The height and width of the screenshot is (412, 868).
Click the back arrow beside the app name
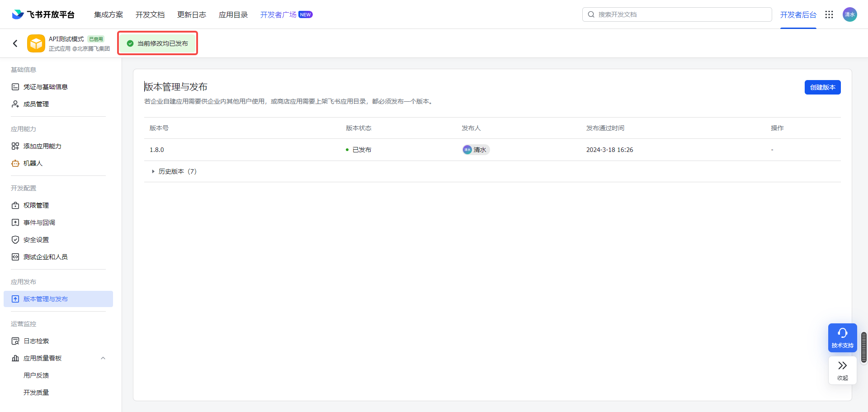click(15, 43)
